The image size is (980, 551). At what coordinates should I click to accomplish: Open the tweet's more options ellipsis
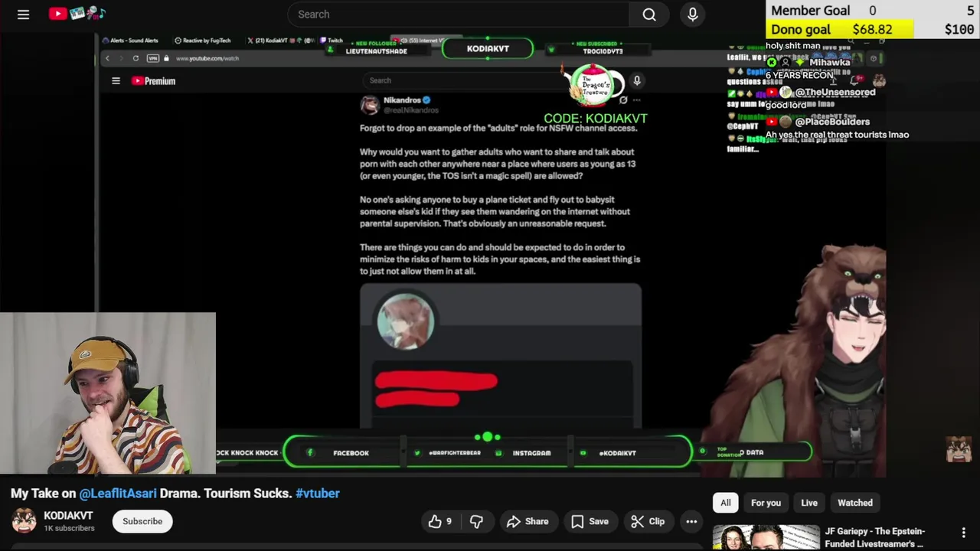pyautogui.click(x=636, y=100)
